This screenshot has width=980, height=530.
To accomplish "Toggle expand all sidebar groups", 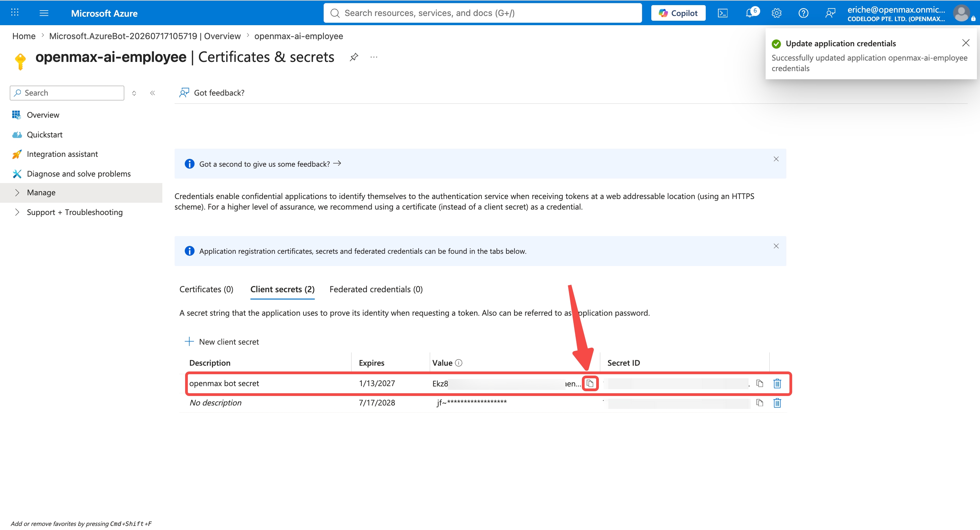I will (x=134, y=93).
